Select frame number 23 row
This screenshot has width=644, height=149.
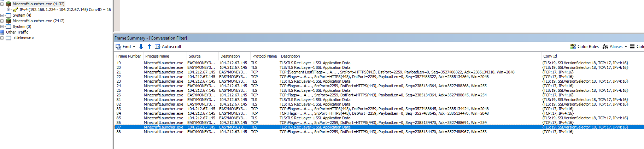(379, 81)
